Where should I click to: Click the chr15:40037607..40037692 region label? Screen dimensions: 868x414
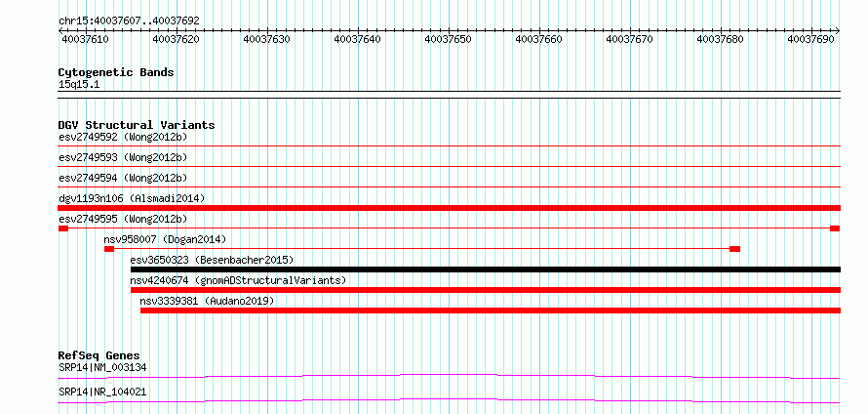[129, 21]
